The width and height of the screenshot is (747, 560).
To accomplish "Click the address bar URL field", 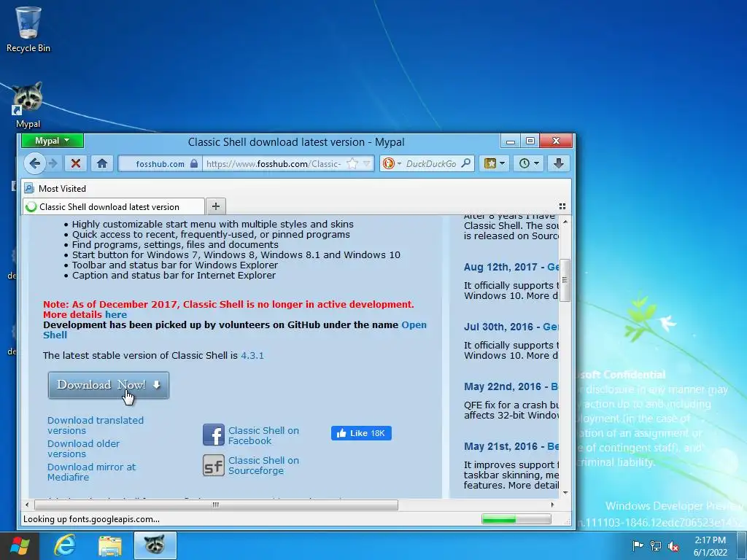I will 274,163.
